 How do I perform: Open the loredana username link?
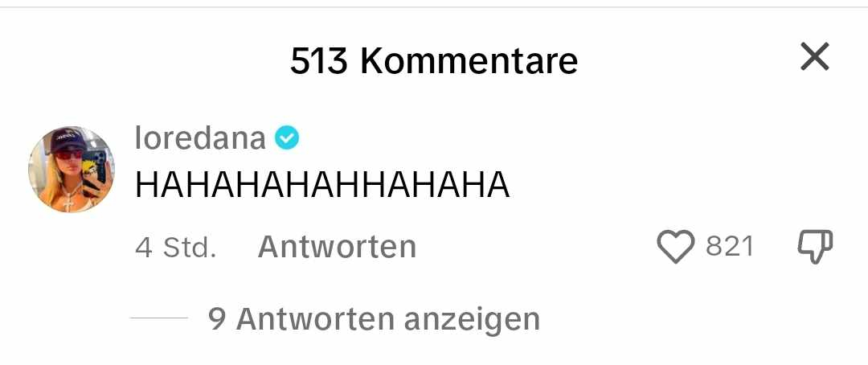(200, 138)
